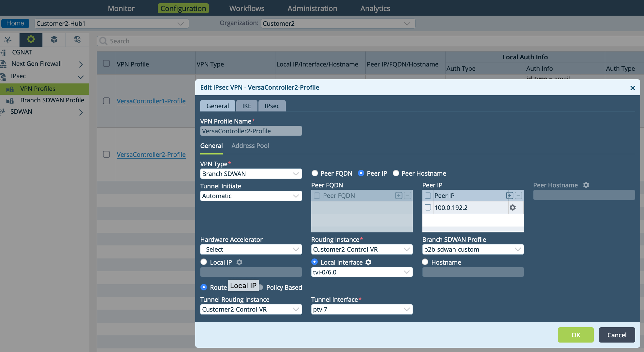Viewport: 644px width, 352px height.
Task: Open cube icon tab in left sidebar
Action: (54, 40)
